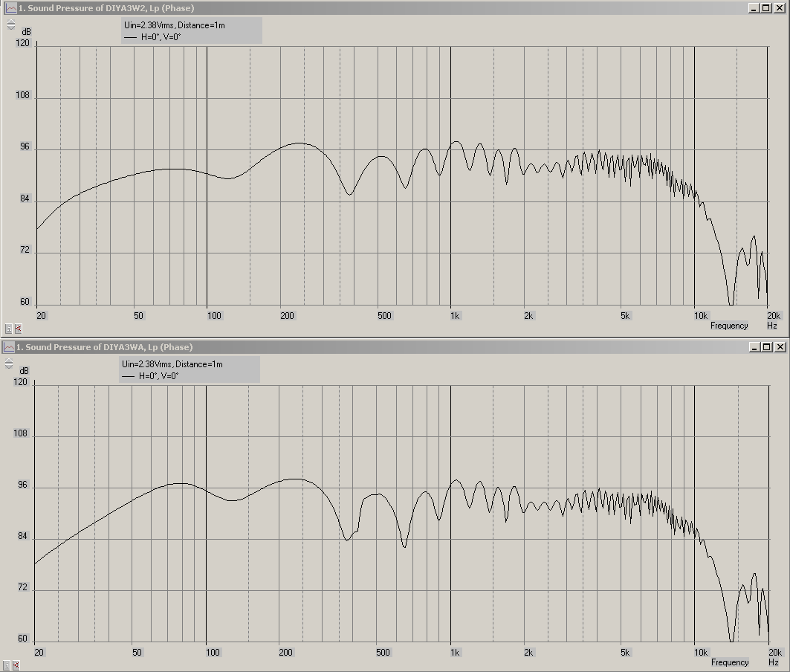Open the graph system icon of DIYA3W2 window
The height and width of the screenshot is (672, 790).
[10, 8]
